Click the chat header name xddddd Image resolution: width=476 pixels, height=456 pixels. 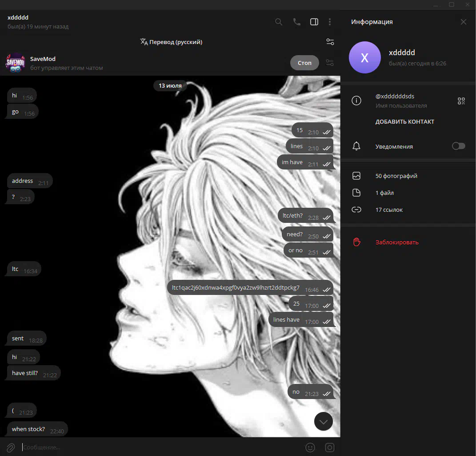click(18, 18)
